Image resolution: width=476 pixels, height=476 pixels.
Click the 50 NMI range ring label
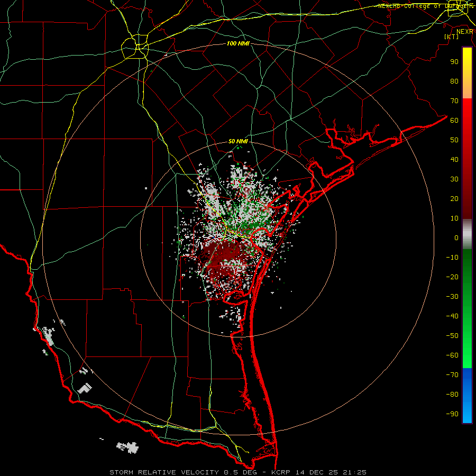(239, 141)
